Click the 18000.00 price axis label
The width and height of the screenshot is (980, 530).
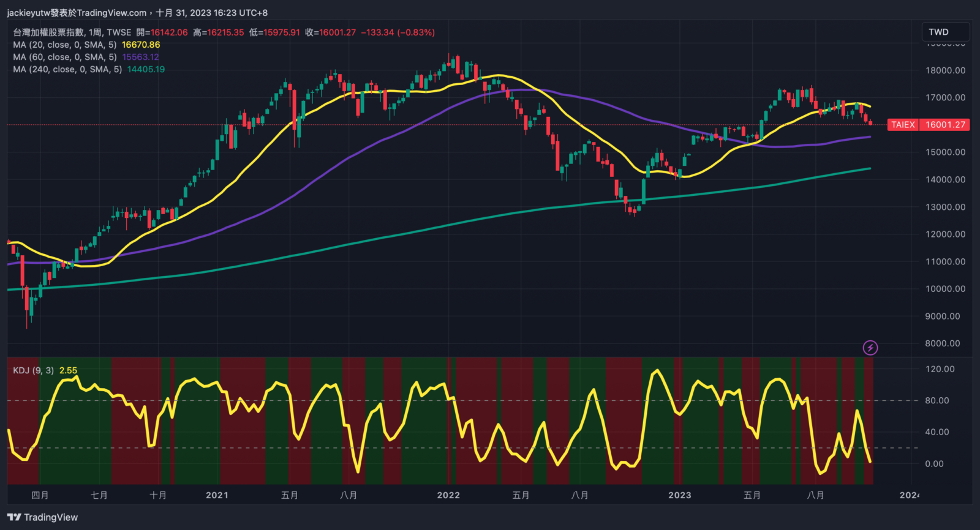click(x=945, y=70)
